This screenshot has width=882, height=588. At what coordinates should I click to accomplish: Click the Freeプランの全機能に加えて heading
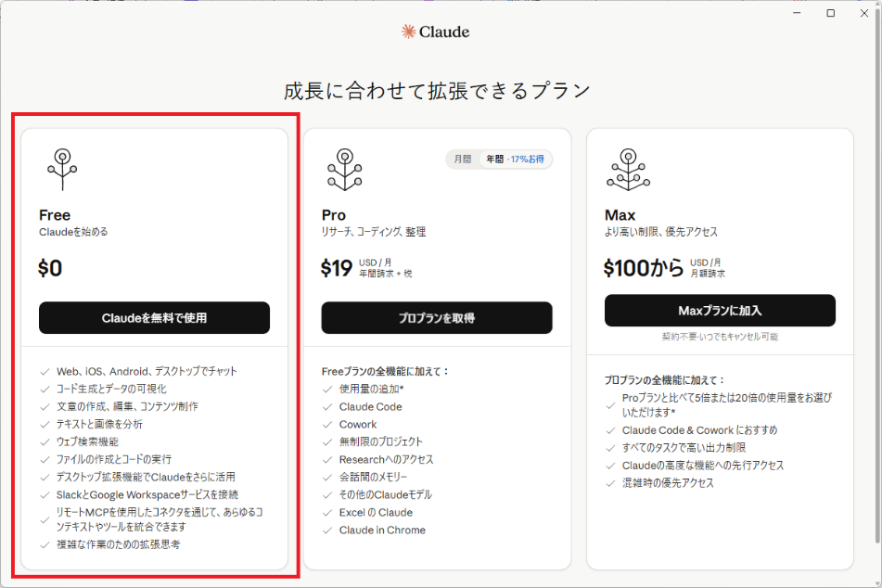pyautogui.click(x=385, y=371)
